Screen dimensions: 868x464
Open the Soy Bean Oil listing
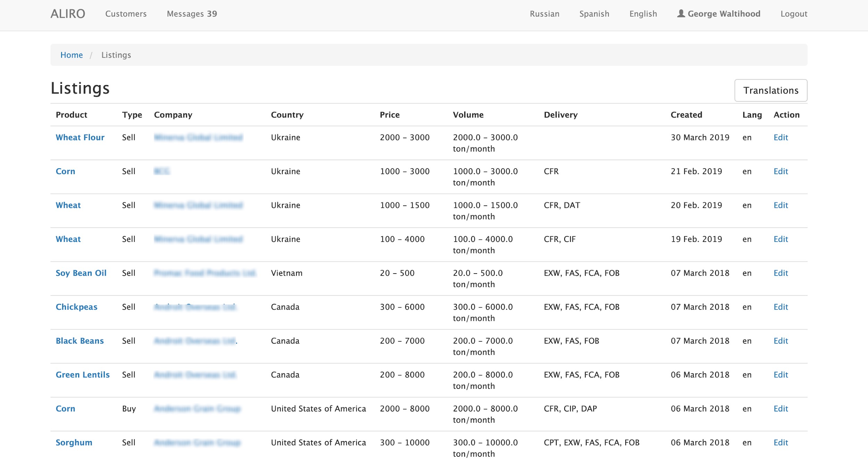81,273
